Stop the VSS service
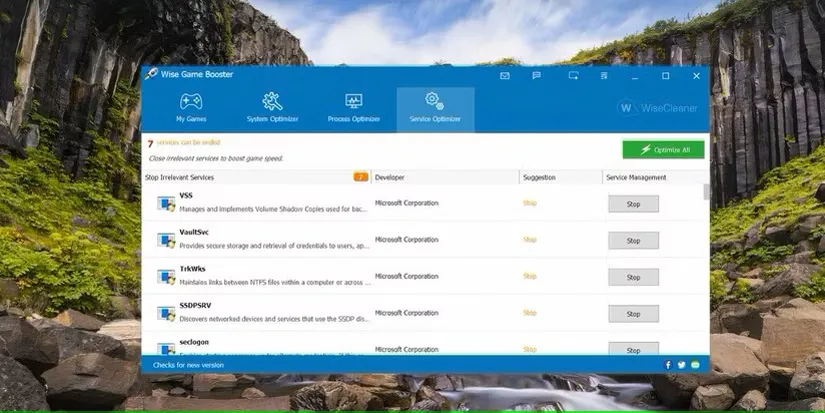 633,204
